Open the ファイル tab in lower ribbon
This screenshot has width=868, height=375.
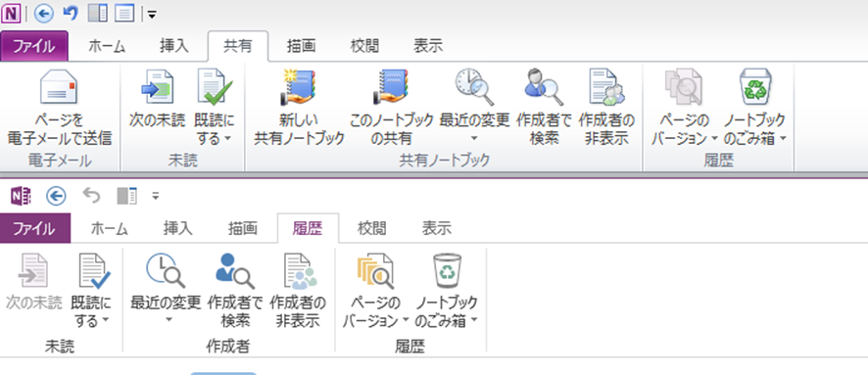coord(34,228)
